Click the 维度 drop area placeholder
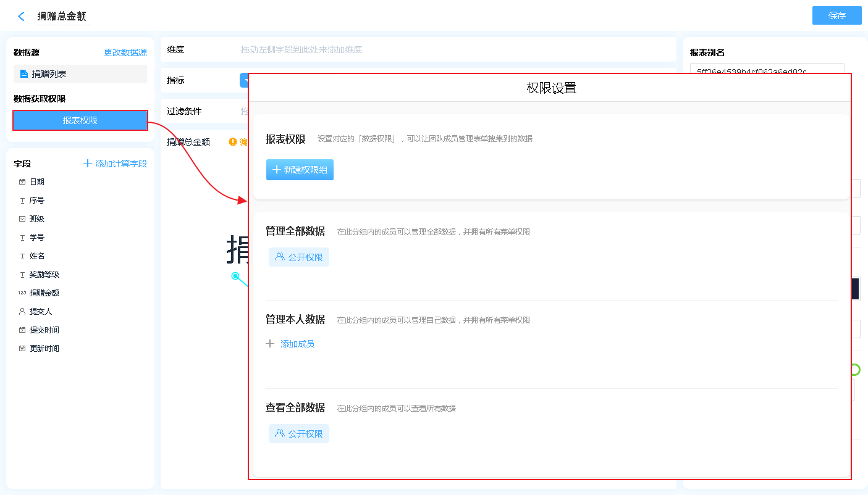The width and height of the screenshot is (868, 495). click(301, 49)
